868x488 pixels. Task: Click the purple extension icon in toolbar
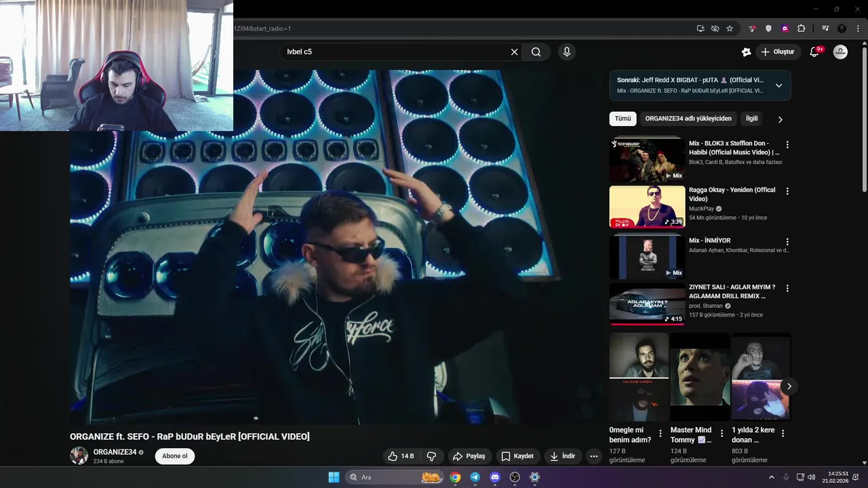pos(785,28)
